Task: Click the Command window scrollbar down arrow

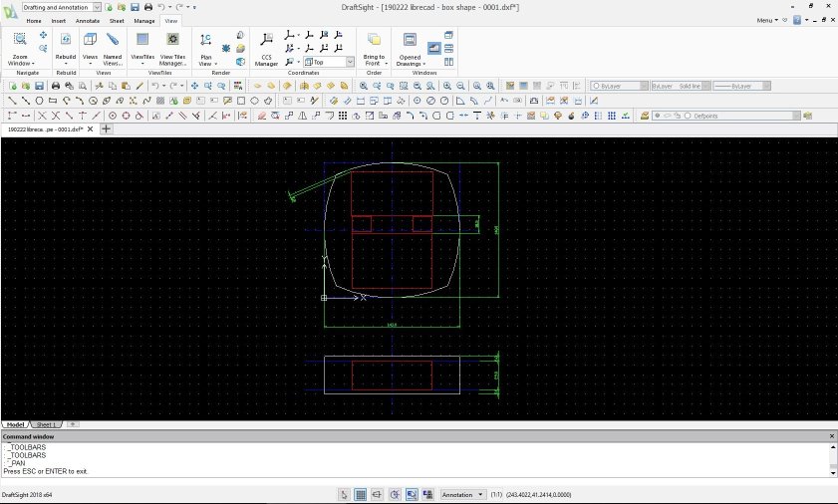Action: pos(833,472)
